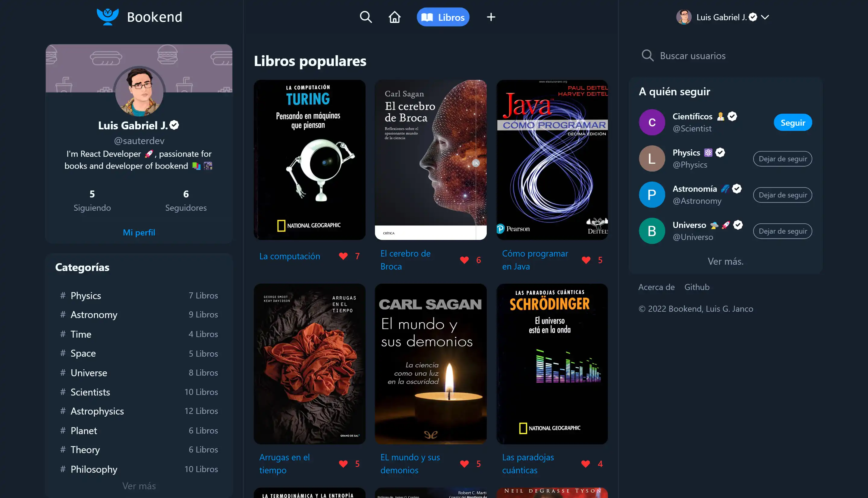Like Las paradojas cuánticas via heart
868x498 pixels.
[586, 464]
